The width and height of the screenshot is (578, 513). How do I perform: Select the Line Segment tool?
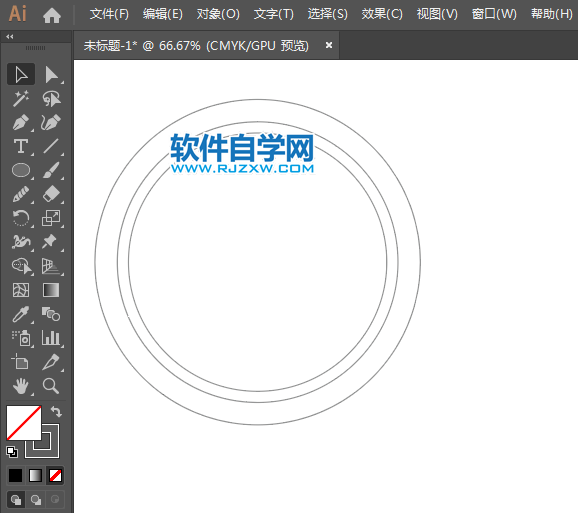[x=51, y=146]
